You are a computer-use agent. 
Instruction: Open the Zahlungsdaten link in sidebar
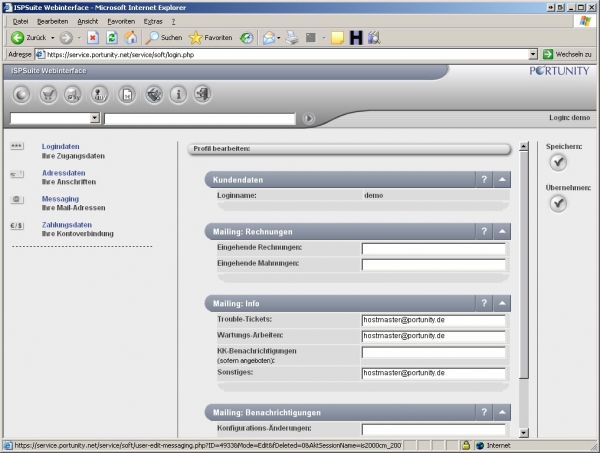click(66, 225)
